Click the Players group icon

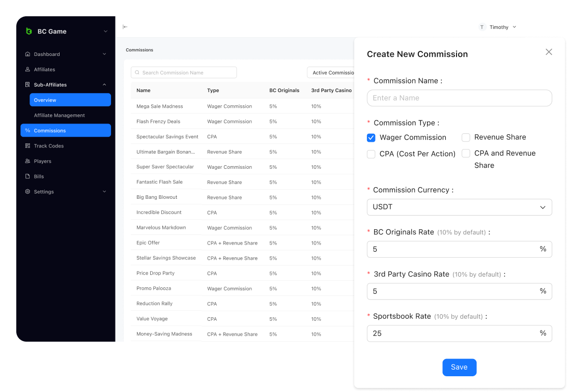point(27,161)
